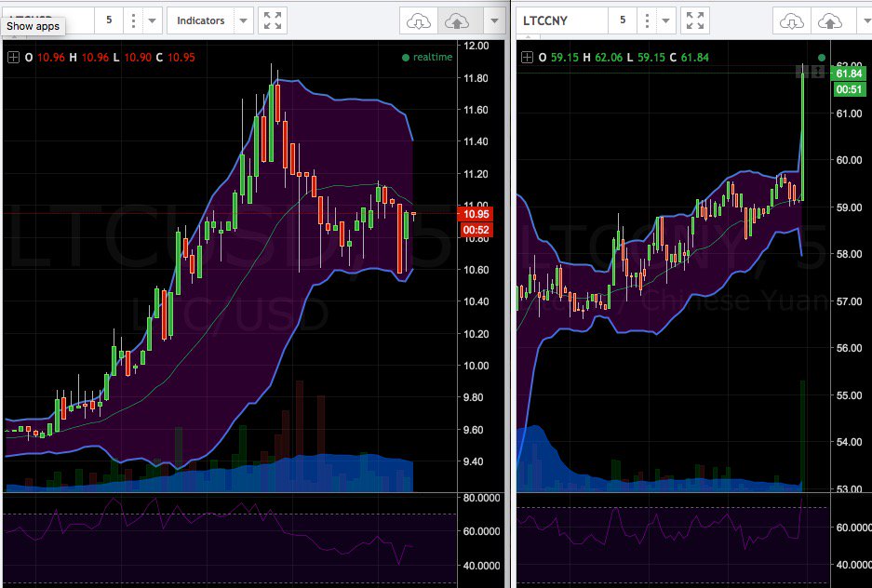Click the 53.00 price axis label on LTCCNY
872x588 pixels.
[x=849, y=489]
